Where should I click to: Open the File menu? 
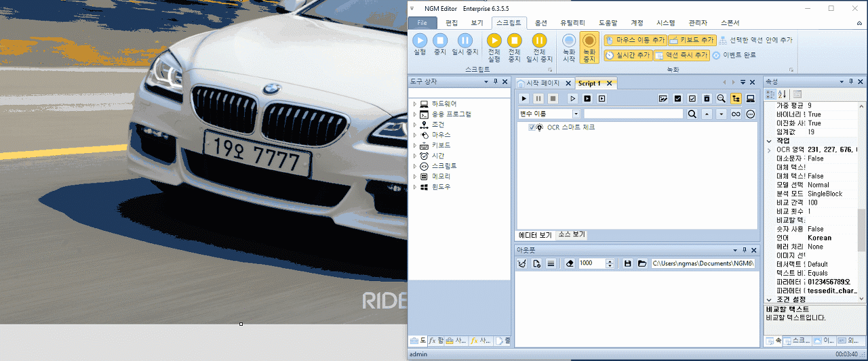pos(422,23)
